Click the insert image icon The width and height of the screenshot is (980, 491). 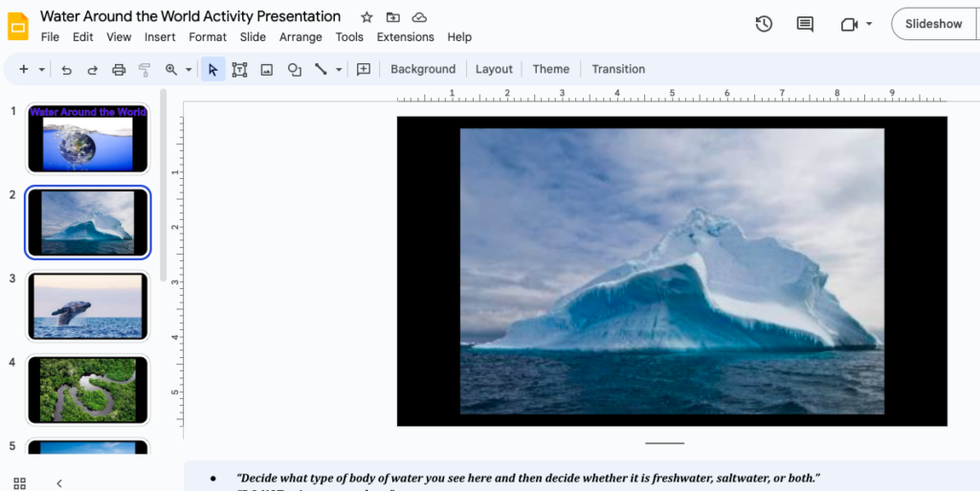coord(267,69)
